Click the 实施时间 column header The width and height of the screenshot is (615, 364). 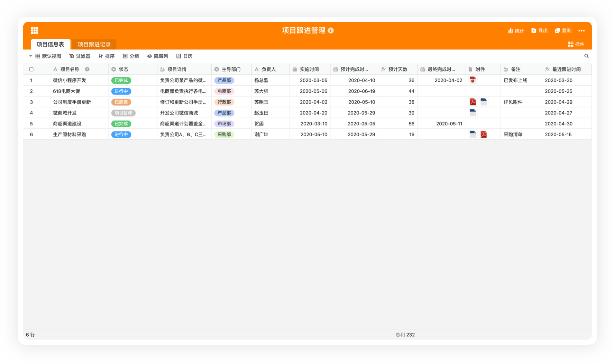click(x=310, y=69)
